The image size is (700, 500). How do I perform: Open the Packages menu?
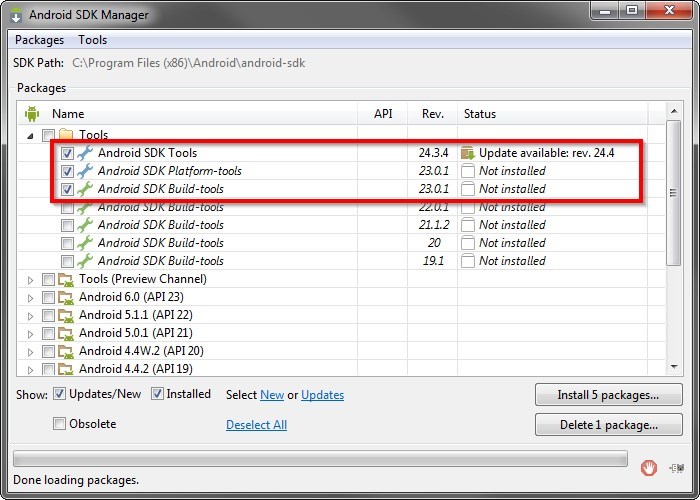39,40
